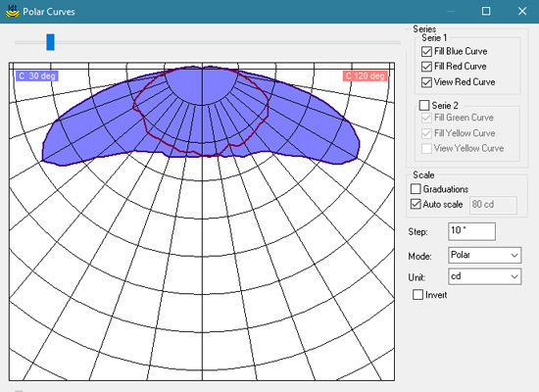Expand the Unit dropdown showing cd
The height and width of the screenshot is (392, 539).
coord(485,276)
